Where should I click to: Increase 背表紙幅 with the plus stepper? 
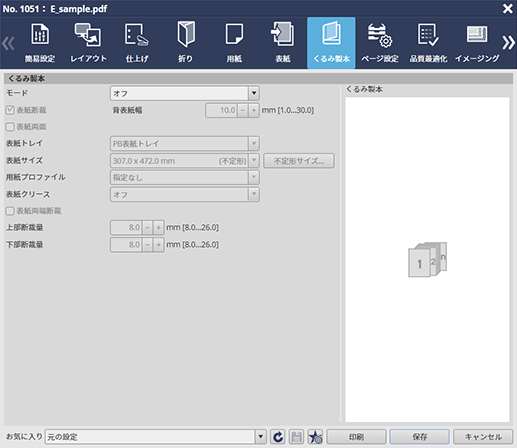pos(254,110)
